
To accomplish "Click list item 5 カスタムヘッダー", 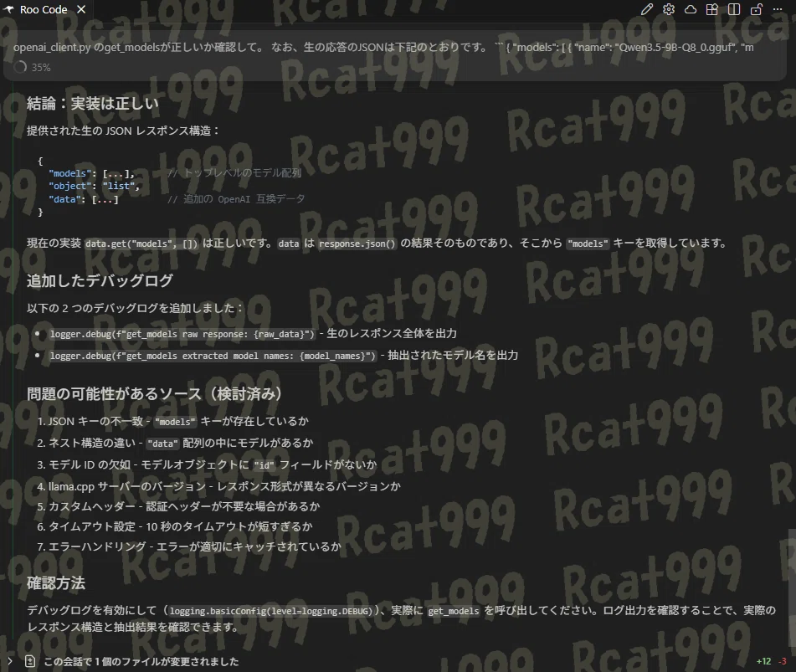I will coord(178,506).
